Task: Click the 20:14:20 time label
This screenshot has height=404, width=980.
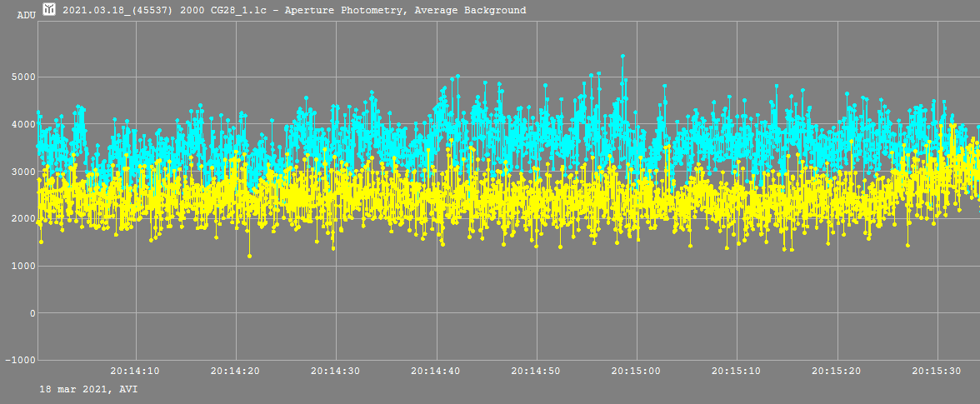Action: pos(235,371)
